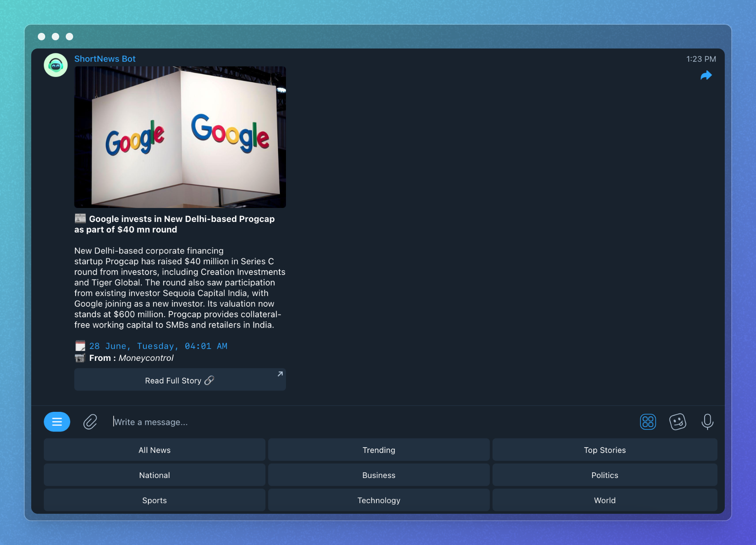Click the calendar emoji beside the date
756x545 pixels.
click(80, 346)
